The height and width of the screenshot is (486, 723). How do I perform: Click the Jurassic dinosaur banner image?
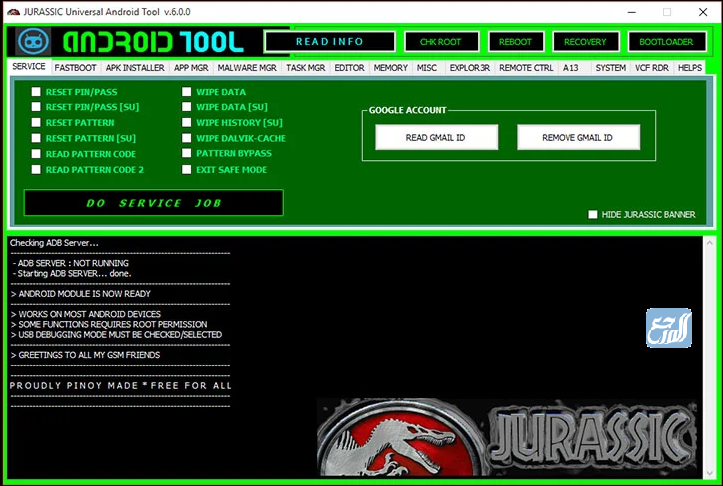[x=506, y=438]
